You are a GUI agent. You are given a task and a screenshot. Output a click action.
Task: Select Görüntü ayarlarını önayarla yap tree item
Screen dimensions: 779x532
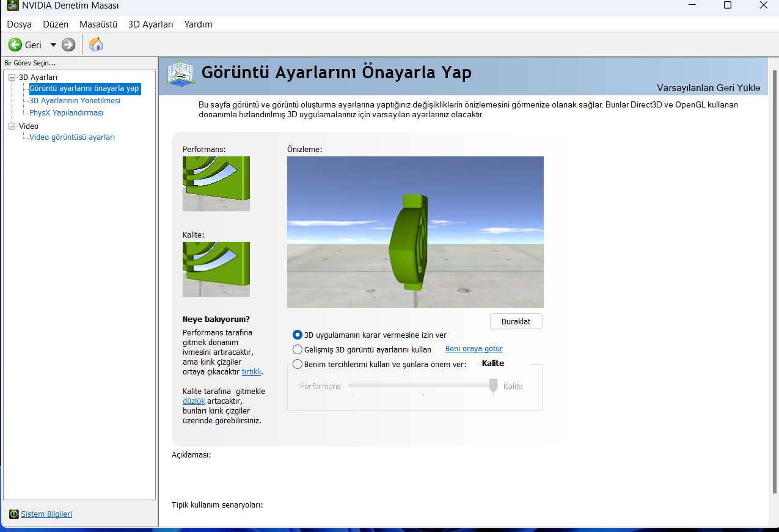pos(84,89)
